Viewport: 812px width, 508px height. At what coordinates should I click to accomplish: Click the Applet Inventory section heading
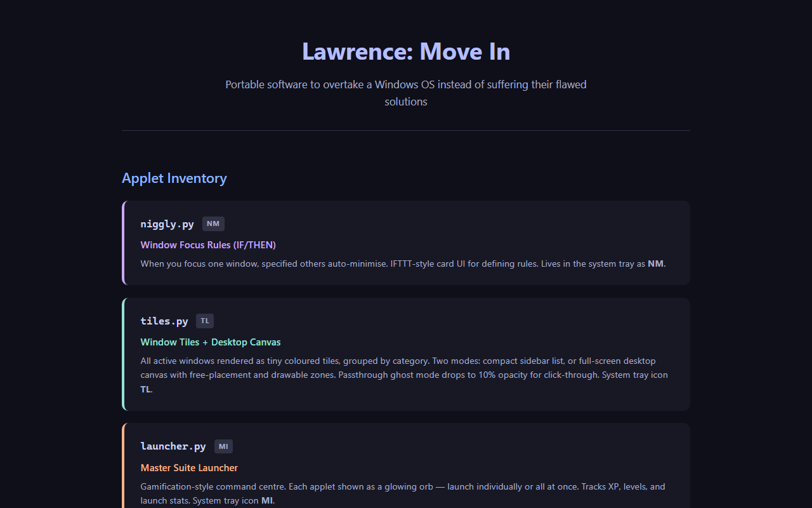pos(174,178)
